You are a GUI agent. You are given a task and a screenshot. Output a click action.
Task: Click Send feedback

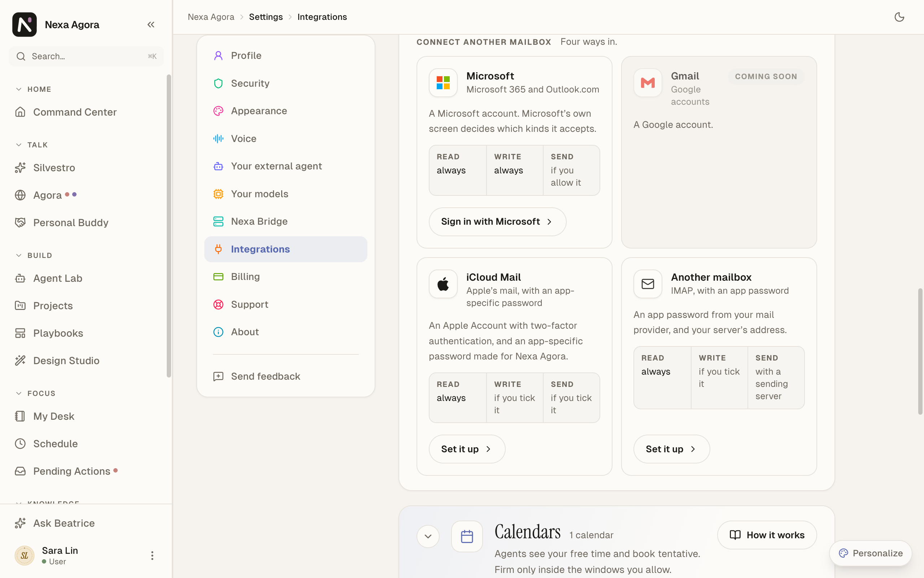point(286,376)
